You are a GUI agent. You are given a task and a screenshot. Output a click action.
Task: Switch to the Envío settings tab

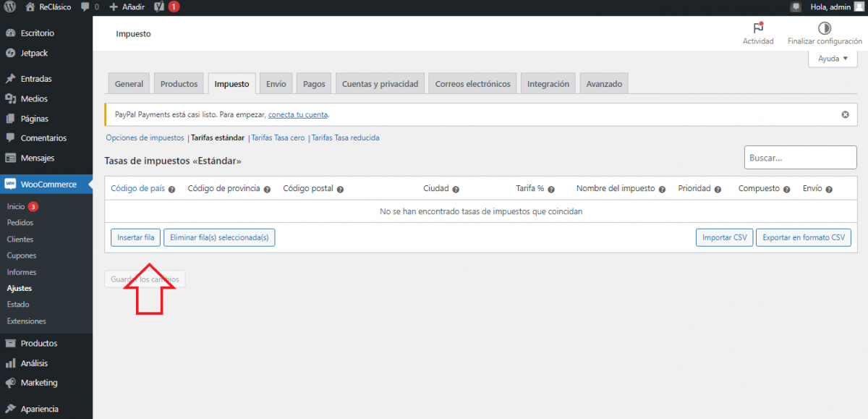276,84
